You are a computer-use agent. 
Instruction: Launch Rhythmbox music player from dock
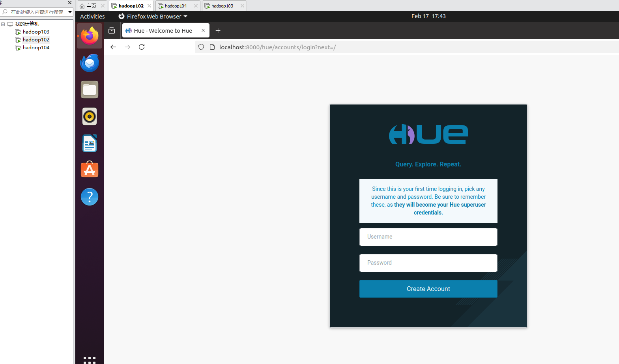pos(90,116)
